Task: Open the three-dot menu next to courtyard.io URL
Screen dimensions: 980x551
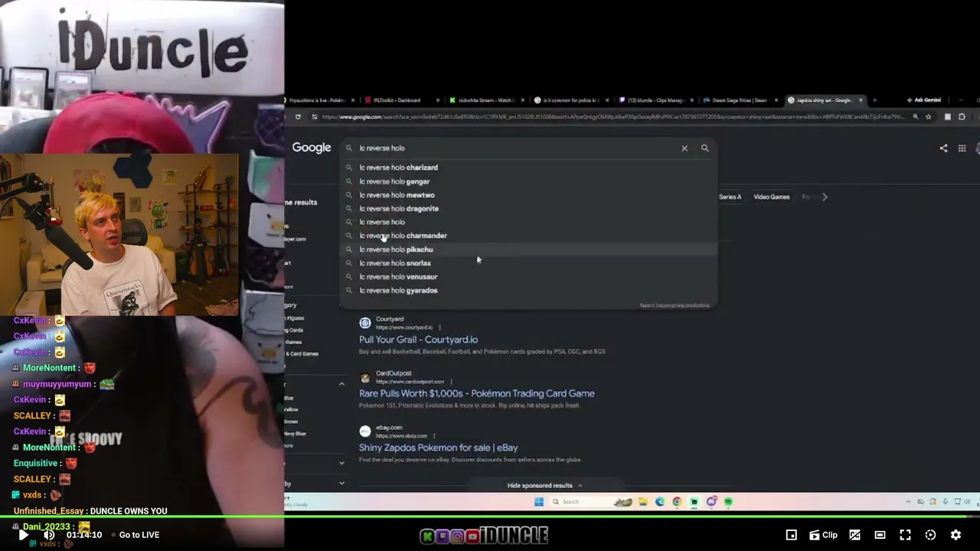Action: (439, 328)
